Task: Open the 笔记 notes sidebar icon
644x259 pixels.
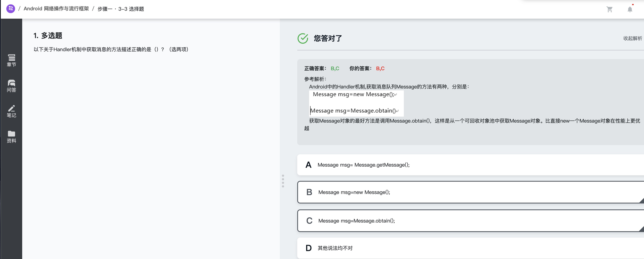Action: point(11,111)
